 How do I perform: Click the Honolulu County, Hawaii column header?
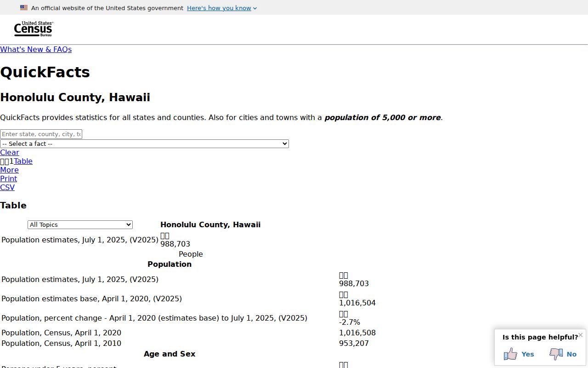point(210,224)
